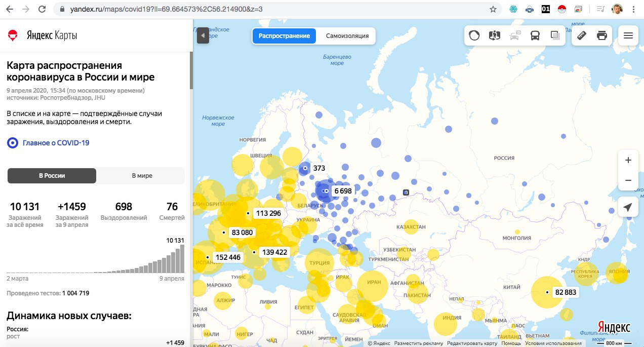The height and width of the screenshot is (347, 644).
Task: Click the 373 cases label near St. Petersburg
Action: (318, 168)
